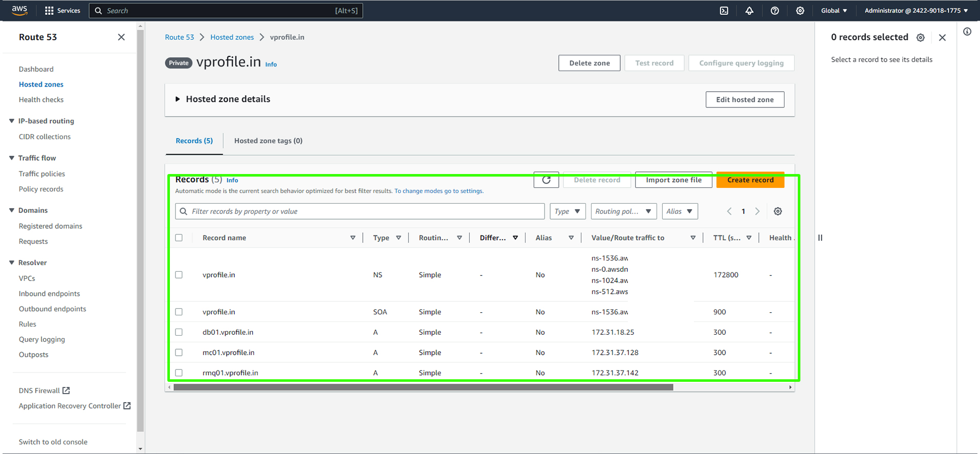Close the Route 53 navigation panel

(121, 37)
